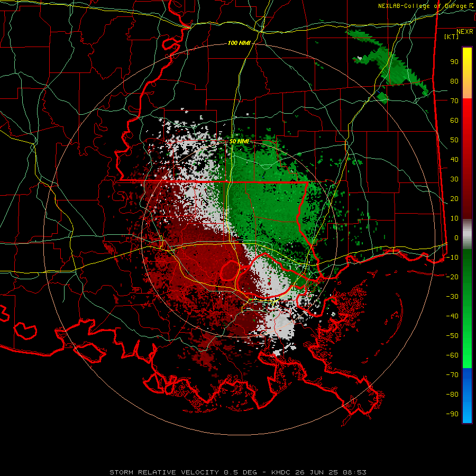476x476 pixels.
Task: Click the -30 value on color scale
Action: (x=452, y=297)
